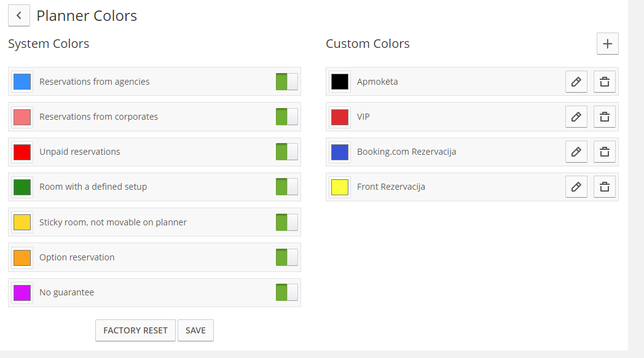644x358 pixels.
Task: Edit the Booking.com Rezervacija color
Action: [x=576, y=152]
